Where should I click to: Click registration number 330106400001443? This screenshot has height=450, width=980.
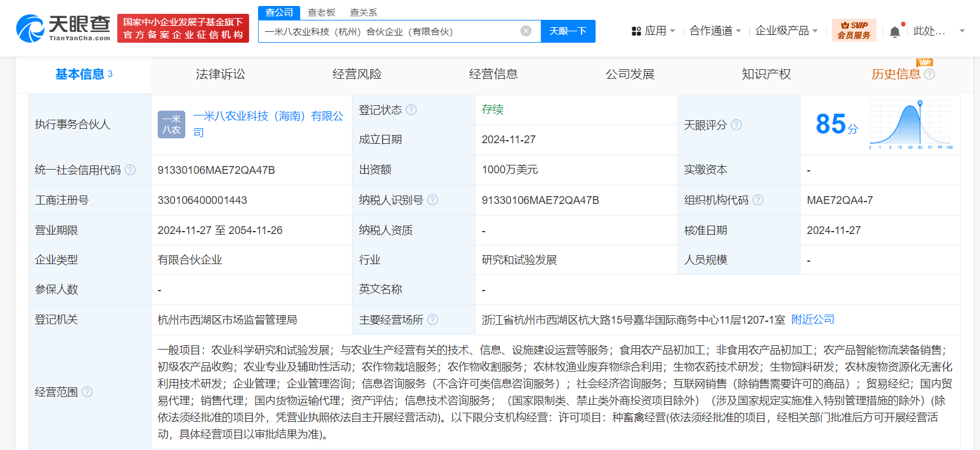point(202,200)
